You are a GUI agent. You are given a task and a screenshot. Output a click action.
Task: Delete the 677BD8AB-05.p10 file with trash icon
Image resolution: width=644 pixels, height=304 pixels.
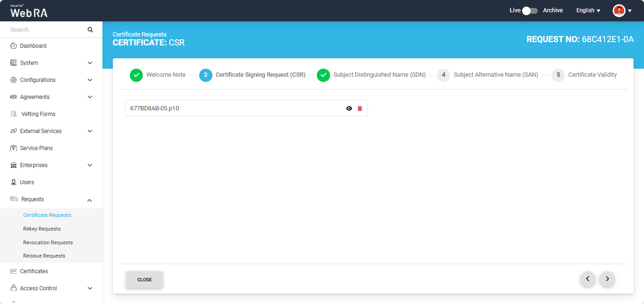359,108
